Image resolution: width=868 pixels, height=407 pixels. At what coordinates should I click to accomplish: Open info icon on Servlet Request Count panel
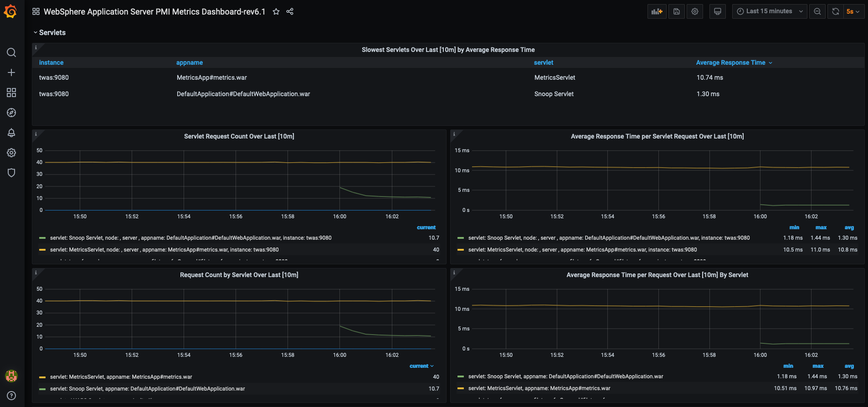[36, 134]
